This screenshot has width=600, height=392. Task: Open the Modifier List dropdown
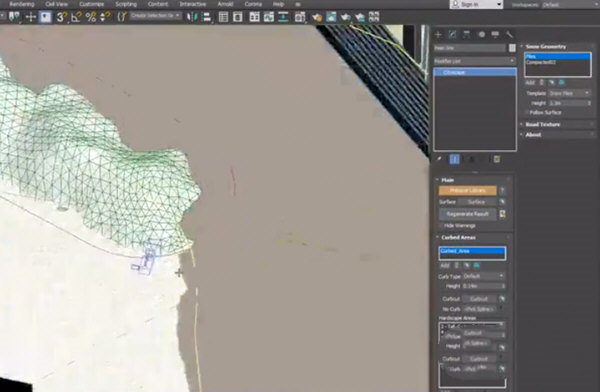475,61
